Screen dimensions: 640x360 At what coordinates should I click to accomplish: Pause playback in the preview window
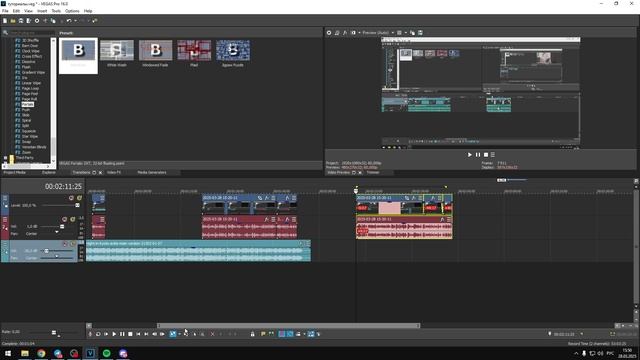click(x=478, y=155)
